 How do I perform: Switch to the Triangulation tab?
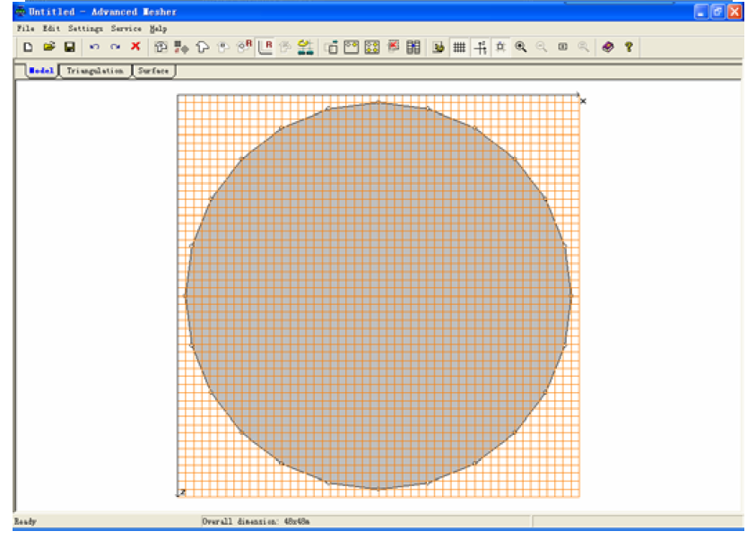coord(95,70)
